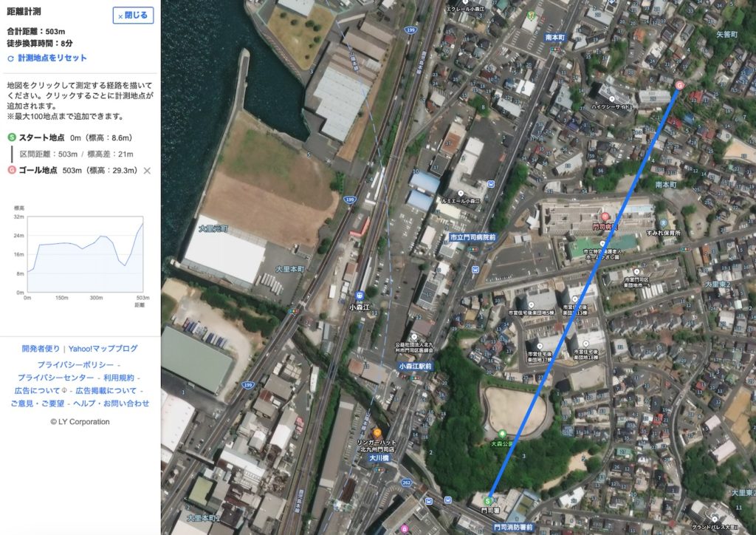Click the red goal marker on the map
Screen dimensions: 756x535
[x=679, y=86]
